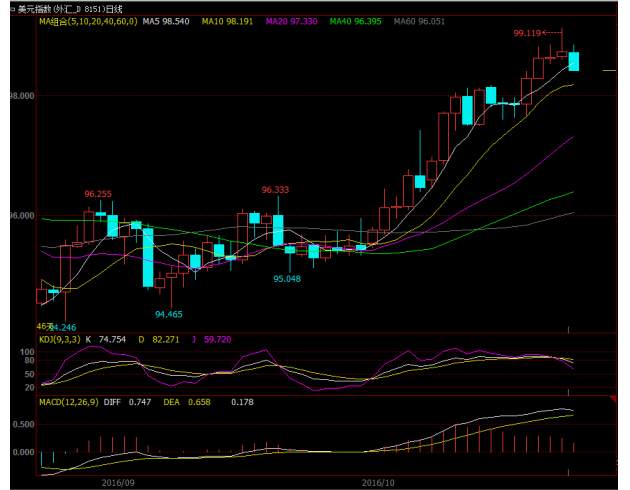Image resolution: width=630 pixels, height=490 pixels.
Task: Select the MA60 96.051 value
Action: click(x=419, y=21)
